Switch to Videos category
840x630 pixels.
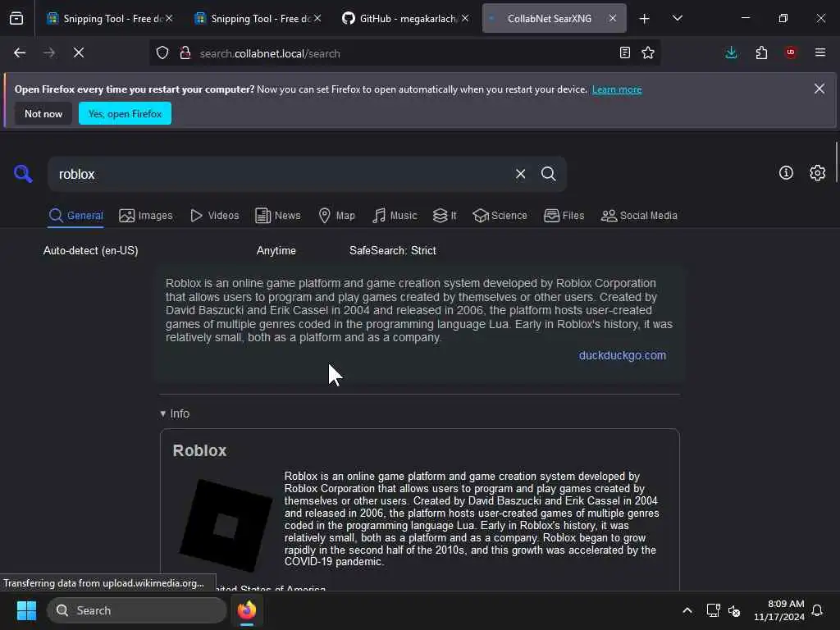pyautogui.click(x=214, y=216)
